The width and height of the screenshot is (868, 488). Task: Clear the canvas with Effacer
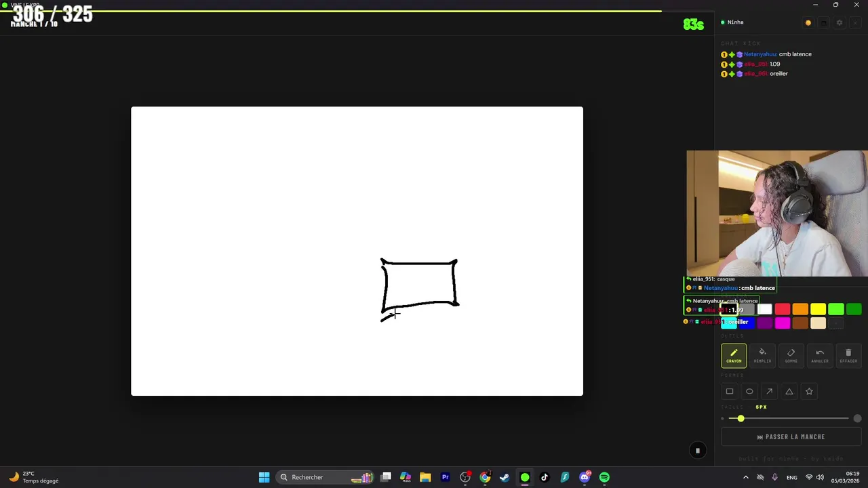coord(848,356)
